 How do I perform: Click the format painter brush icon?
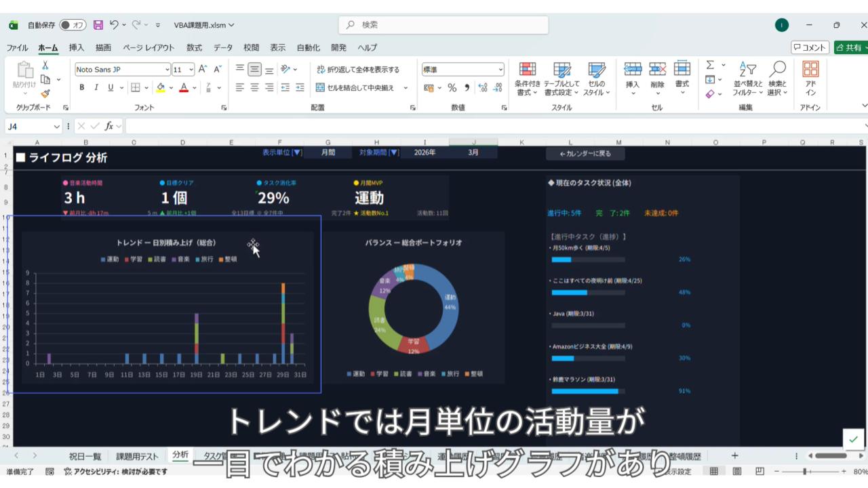tap(45, 94)
